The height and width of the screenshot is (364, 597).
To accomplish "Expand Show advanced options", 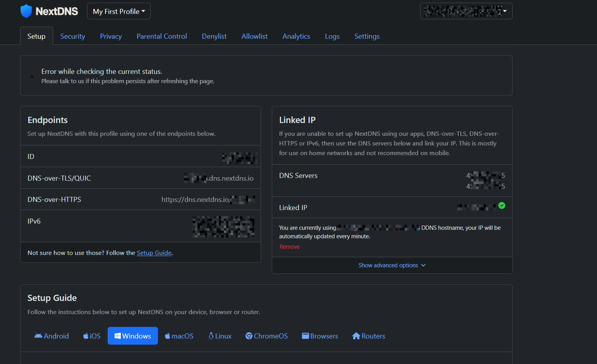I will click(x=392, y=265).
